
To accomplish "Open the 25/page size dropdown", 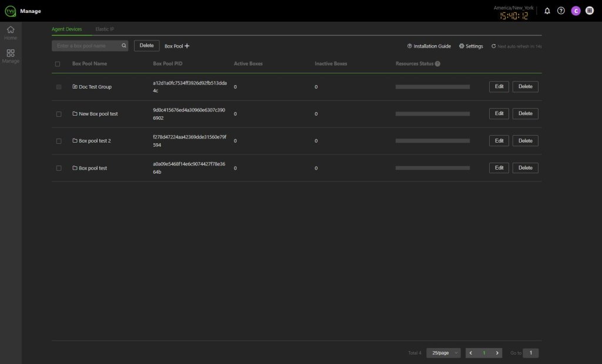I will click(x=443, y=353).
